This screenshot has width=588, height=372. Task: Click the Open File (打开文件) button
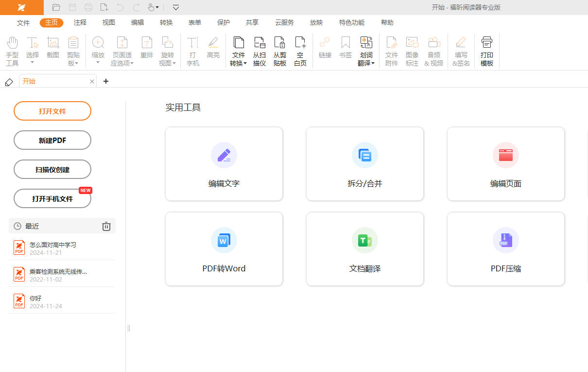tap(52, 111)
